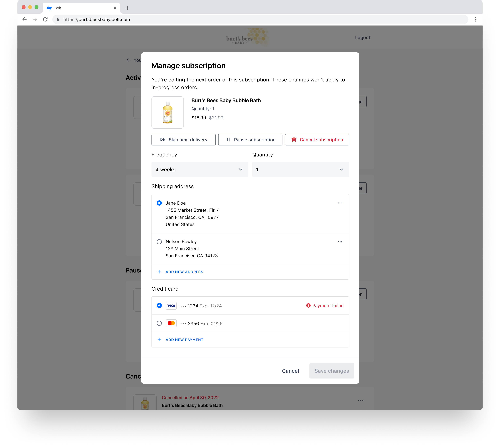
Task: Click the Skip next delivery button
Action: (x=183, y=140)
